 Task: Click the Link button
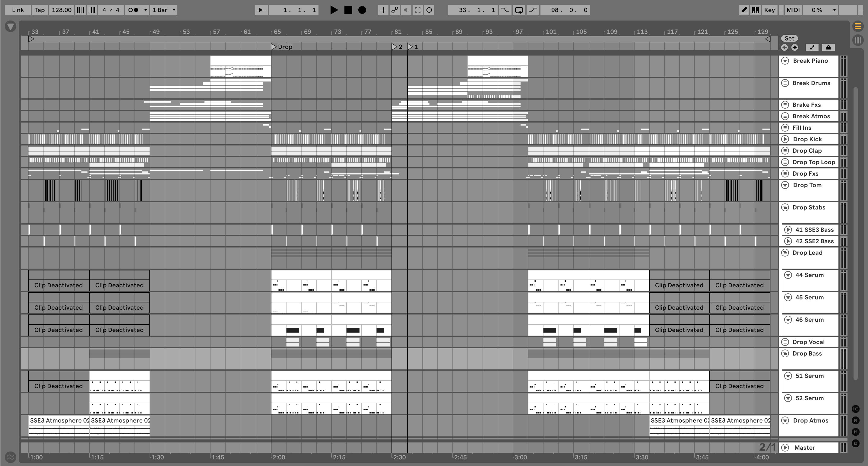(x=18, y=10)
